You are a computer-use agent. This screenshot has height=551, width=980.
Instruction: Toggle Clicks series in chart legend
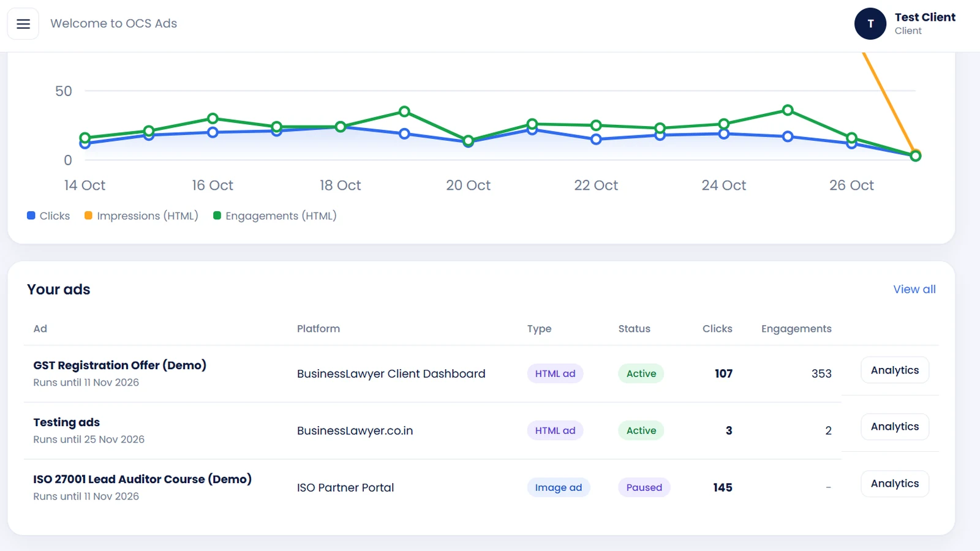(48, 216)
